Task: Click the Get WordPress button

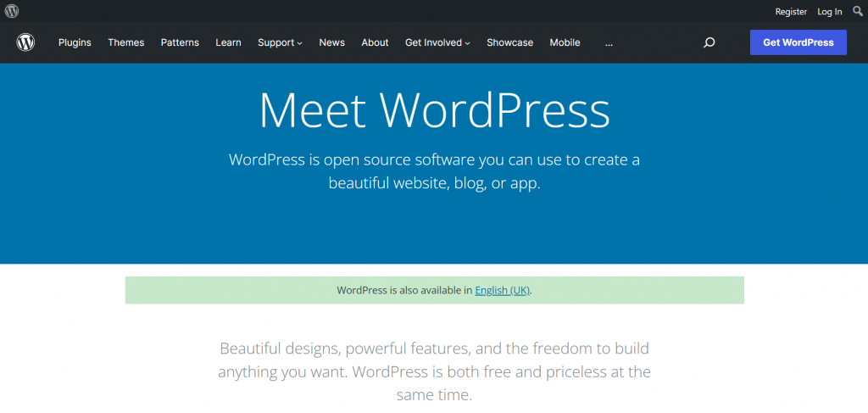Action: 798,42
